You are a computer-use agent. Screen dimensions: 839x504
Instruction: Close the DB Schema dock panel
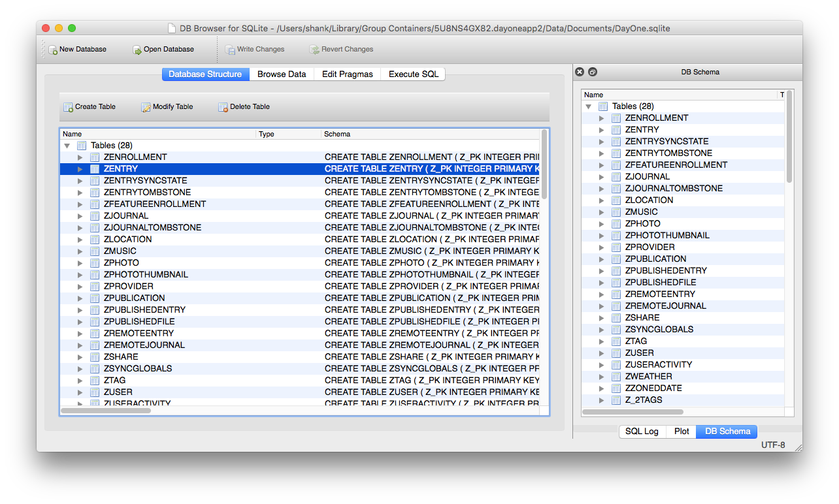point(580,72)
